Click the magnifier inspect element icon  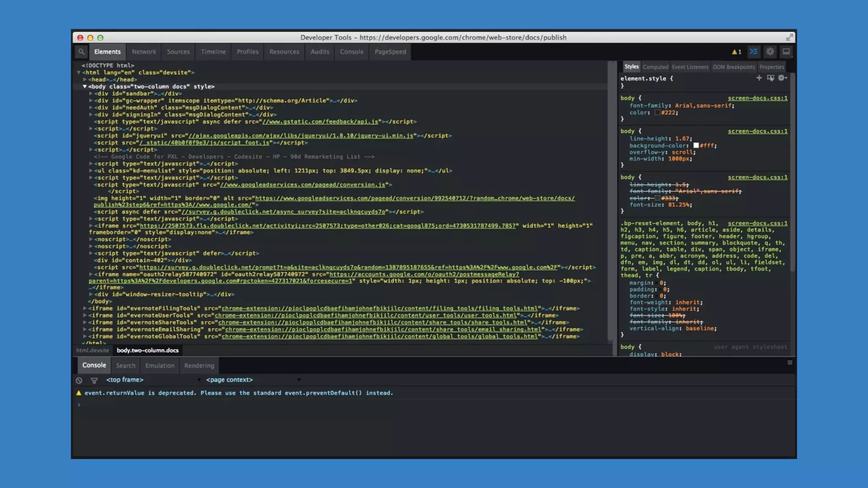(x=81, y=52)
